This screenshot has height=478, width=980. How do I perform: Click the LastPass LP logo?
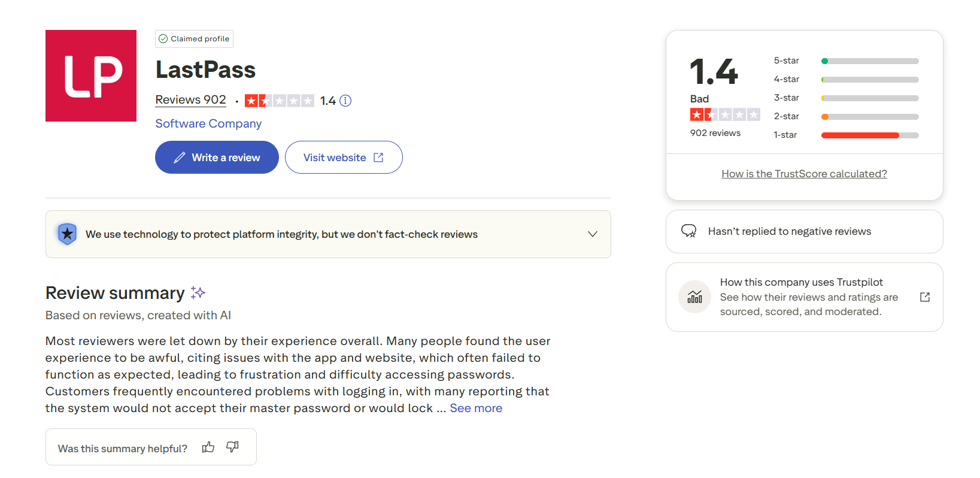(x=91, y=75)
